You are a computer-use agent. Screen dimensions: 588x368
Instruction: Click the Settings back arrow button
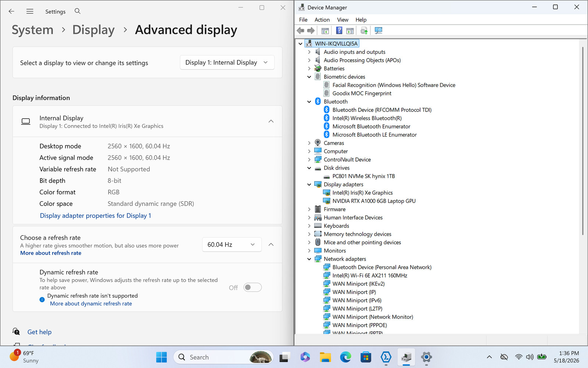11,11
